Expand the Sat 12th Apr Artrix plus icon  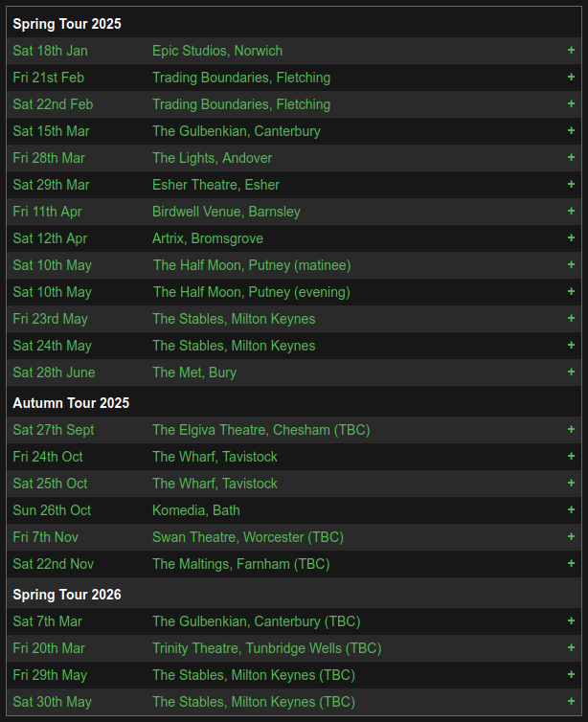(571, 237)
